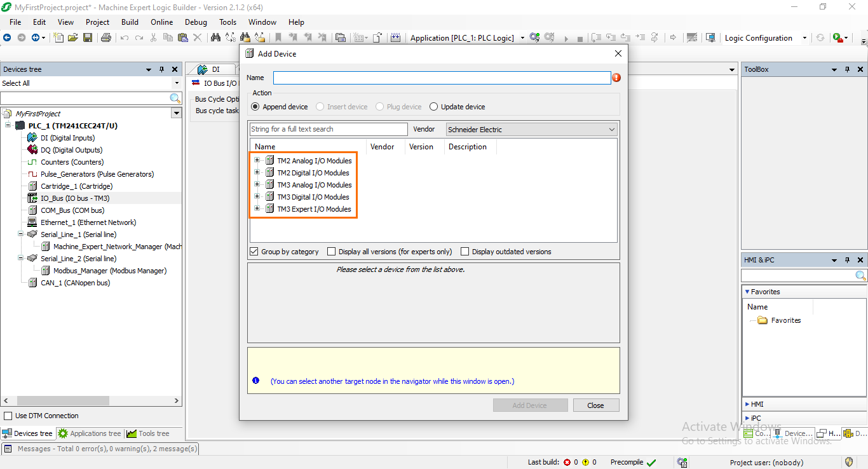Screen dimensions: 868x469
Task: Open the Project menu
Action: coord(97,22)
